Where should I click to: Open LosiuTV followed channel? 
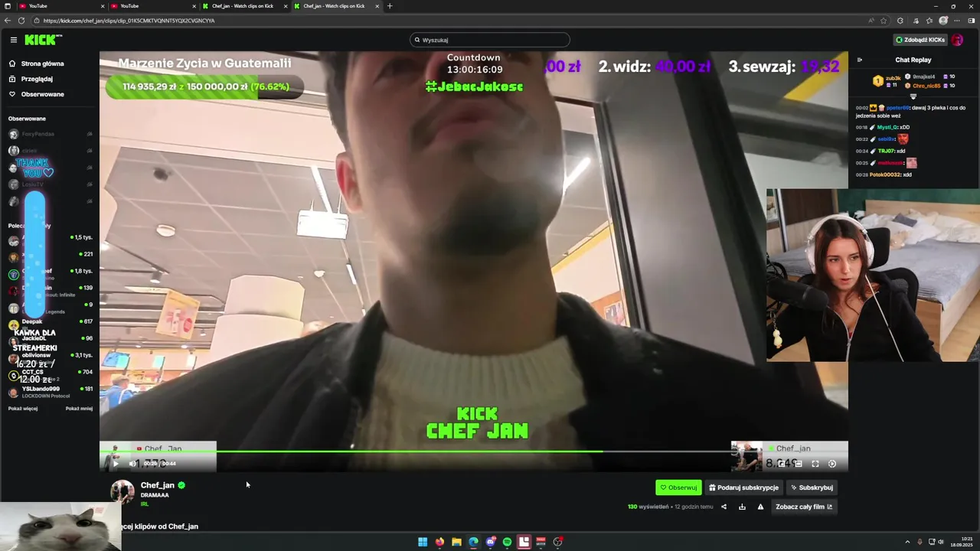click(x=50, y=184)
